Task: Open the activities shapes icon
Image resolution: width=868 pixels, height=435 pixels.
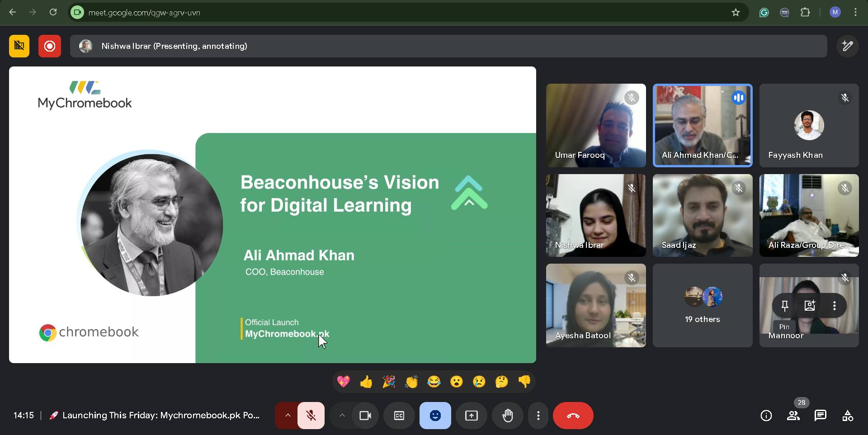Action: (x=848, y=416)
